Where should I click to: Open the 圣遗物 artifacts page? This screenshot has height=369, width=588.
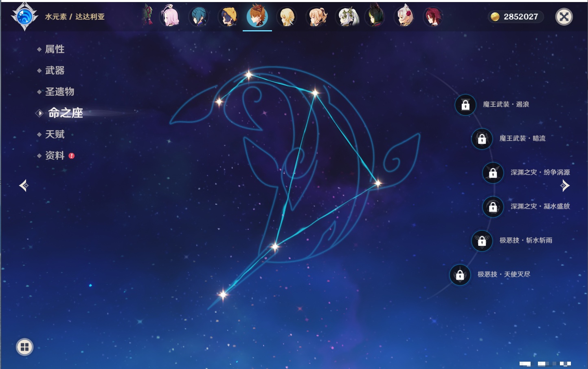[x=59, y=92]
